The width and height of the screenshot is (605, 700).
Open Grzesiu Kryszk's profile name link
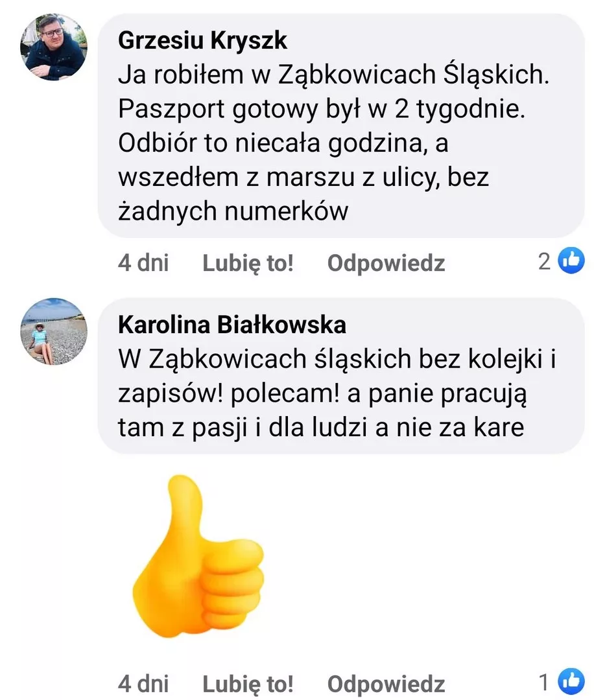click(202, 41)
